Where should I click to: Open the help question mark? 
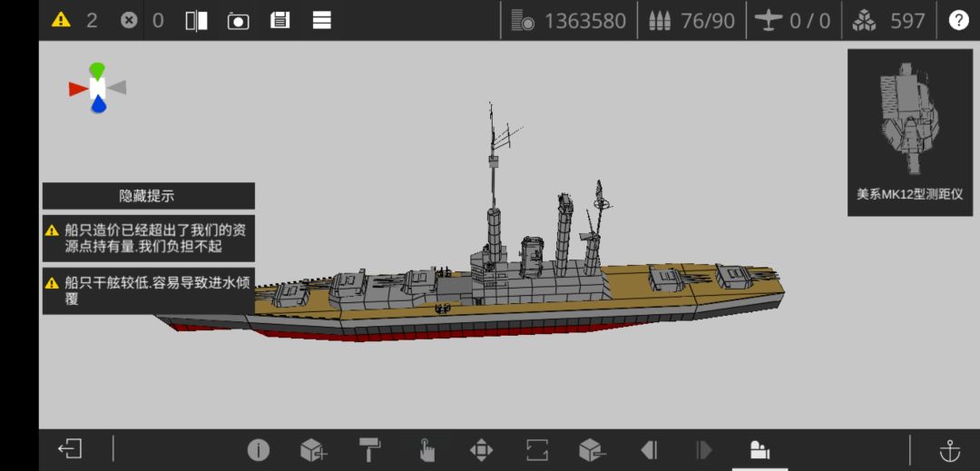click(x=958, y=21)
